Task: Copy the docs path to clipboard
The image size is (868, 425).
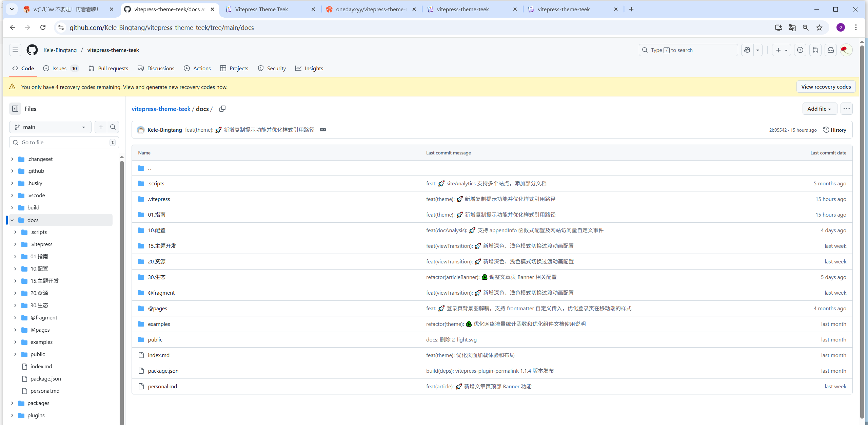Action: 222,109
